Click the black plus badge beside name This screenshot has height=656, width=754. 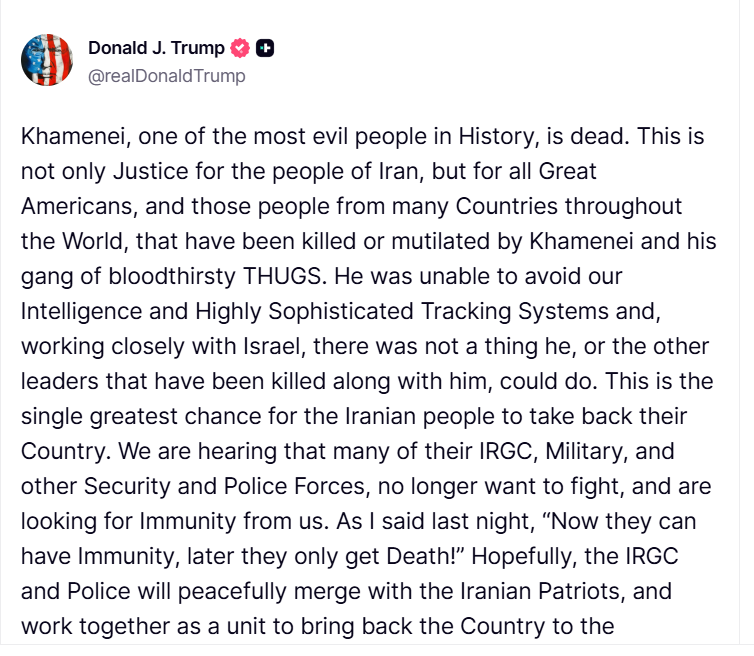(265, 48)
